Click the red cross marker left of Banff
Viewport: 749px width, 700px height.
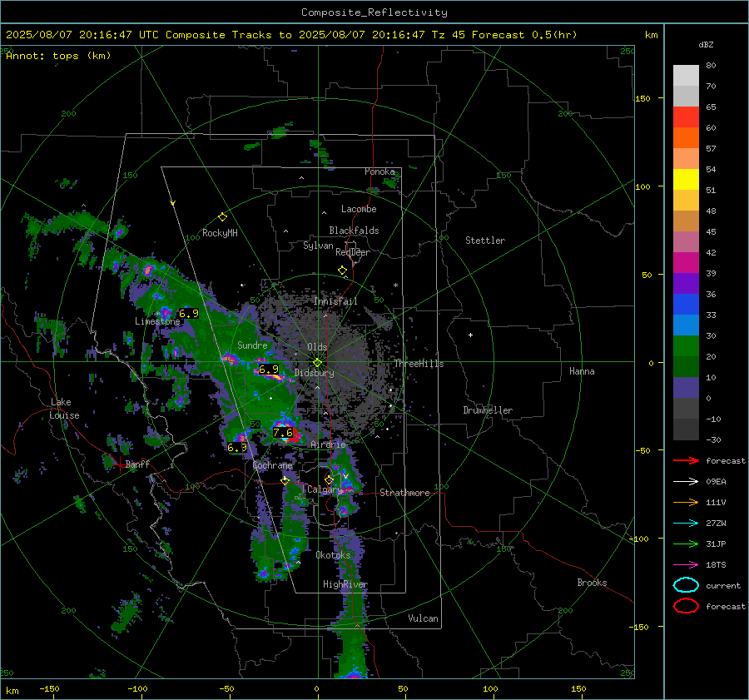pyautogui.click(x=119, y=464)
